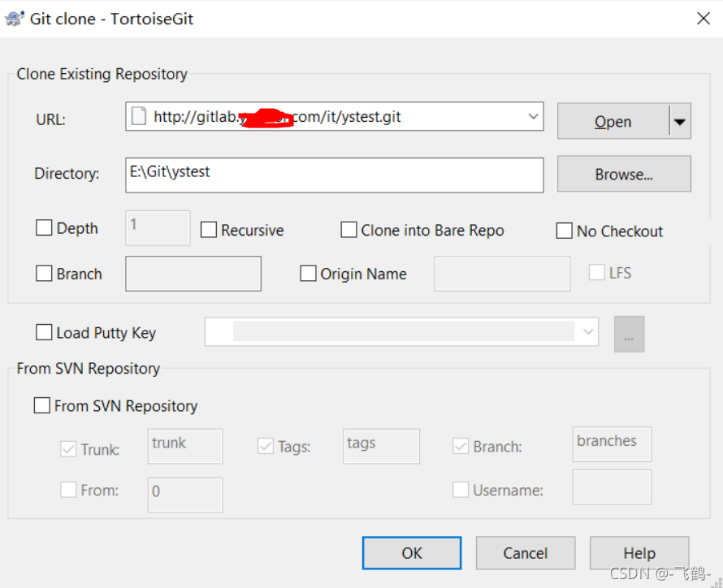Tick the Recursive checkbox
Screen dimensions: 723x588
coord(209,230)
